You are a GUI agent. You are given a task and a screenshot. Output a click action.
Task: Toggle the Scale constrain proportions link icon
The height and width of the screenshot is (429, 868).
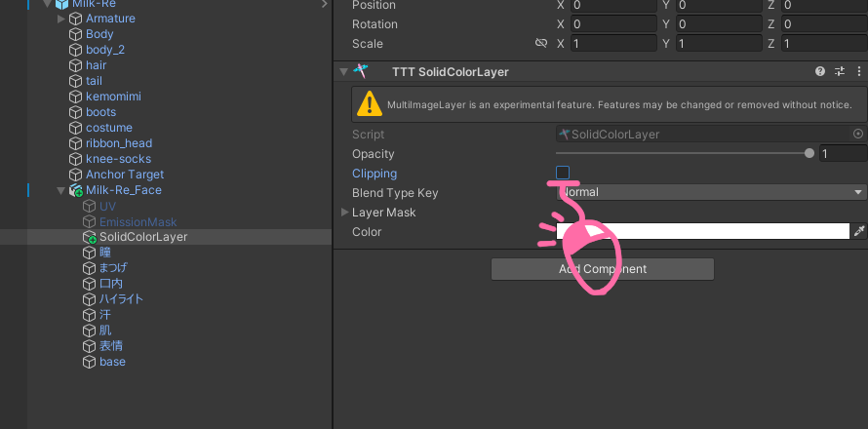[541, 44]
